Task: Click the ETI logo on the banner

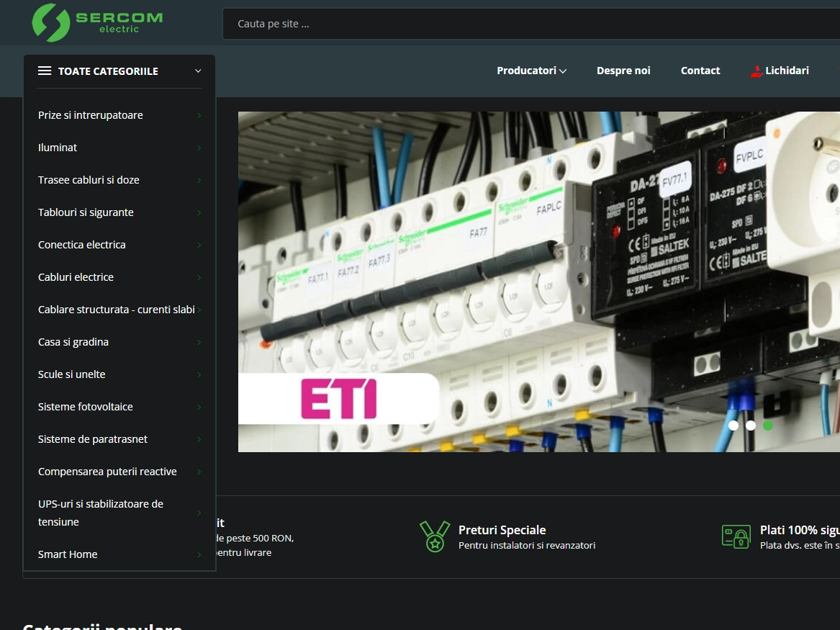Action: pyautogui.click(x=338, y=397)
